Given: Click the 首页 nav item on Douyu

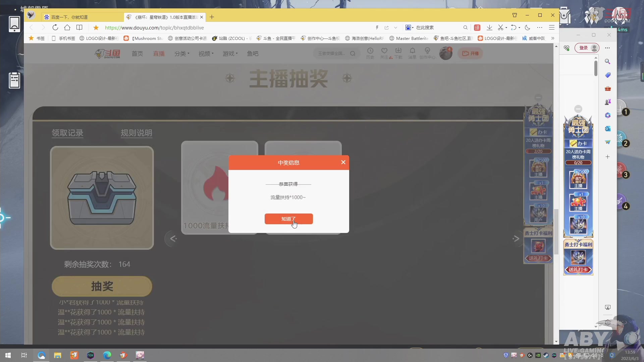Looking at the screenshot, I should (x=137, y=54).
